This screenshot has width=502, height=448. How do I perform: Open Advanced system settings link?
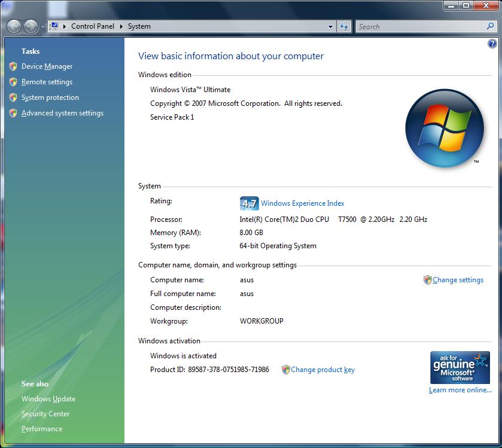[x=62, y=113]
